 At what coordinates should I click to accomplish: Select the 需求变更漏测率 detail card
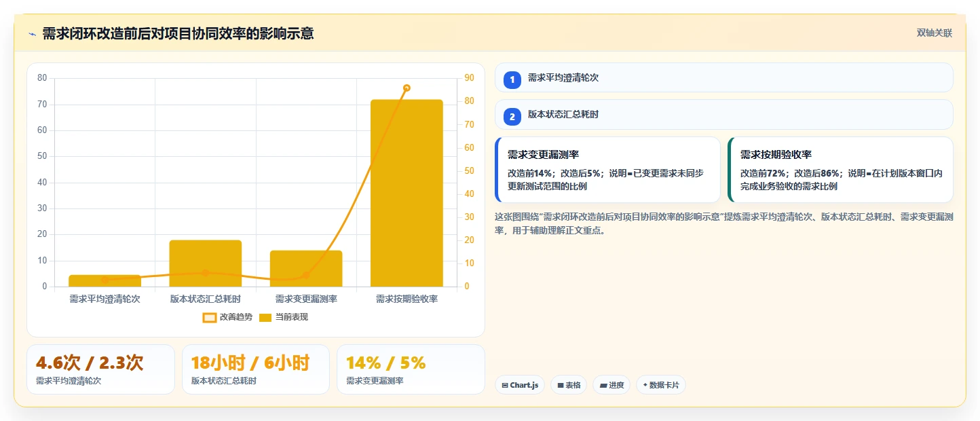pos(607,170)
